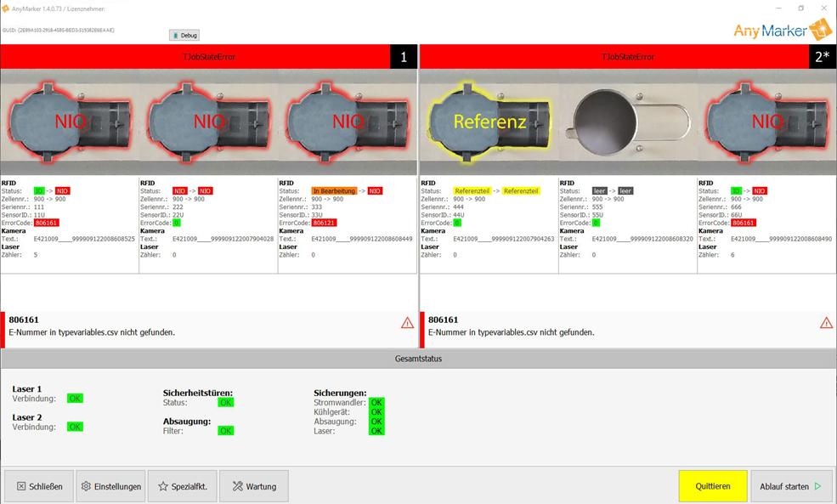This screenshot has width=837, height=504.
Task: Click the Absaugung Filter OK indicator
Action: [x=225, y=431]
